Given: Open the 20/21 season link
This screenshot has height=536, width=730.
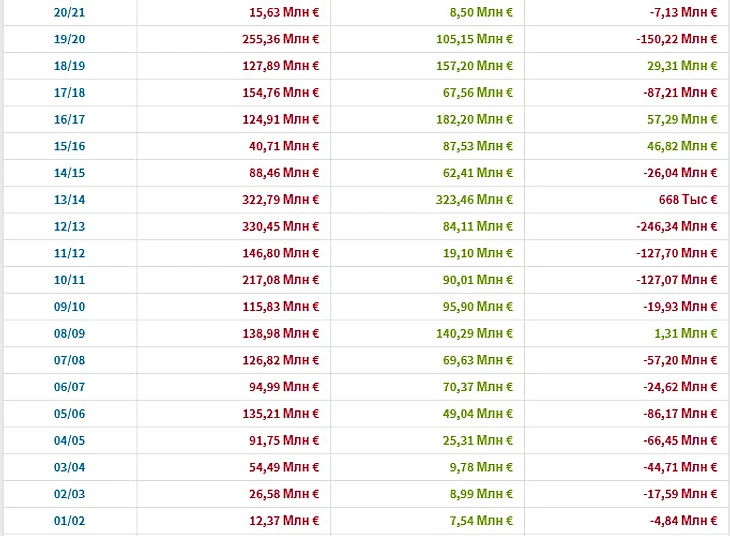Looking at the screenshot, I should (68, 12).
